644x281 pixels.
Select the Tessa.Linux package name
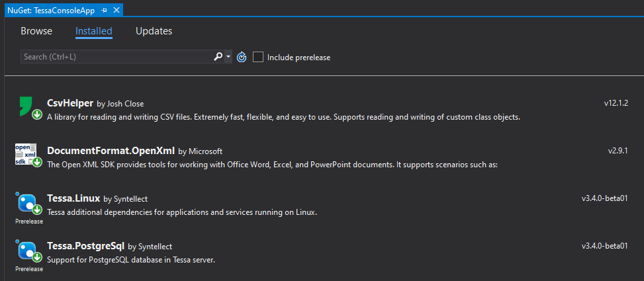(73, 198)
